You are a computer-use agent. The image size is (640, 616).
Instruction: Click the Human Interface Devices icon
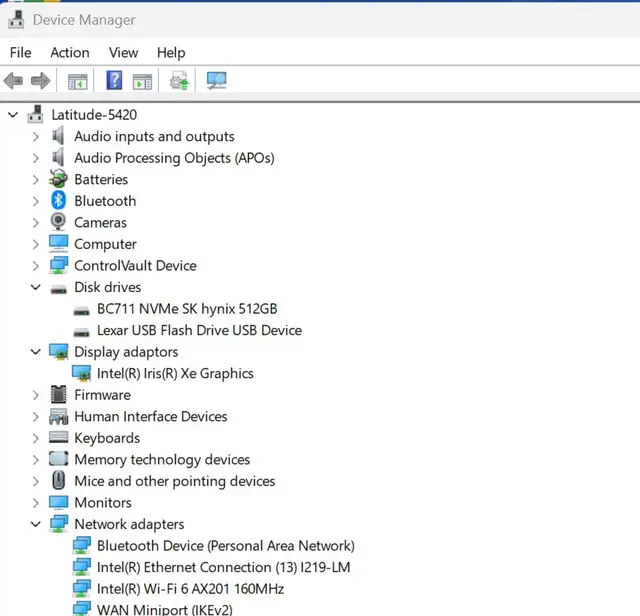coord(58,416)
